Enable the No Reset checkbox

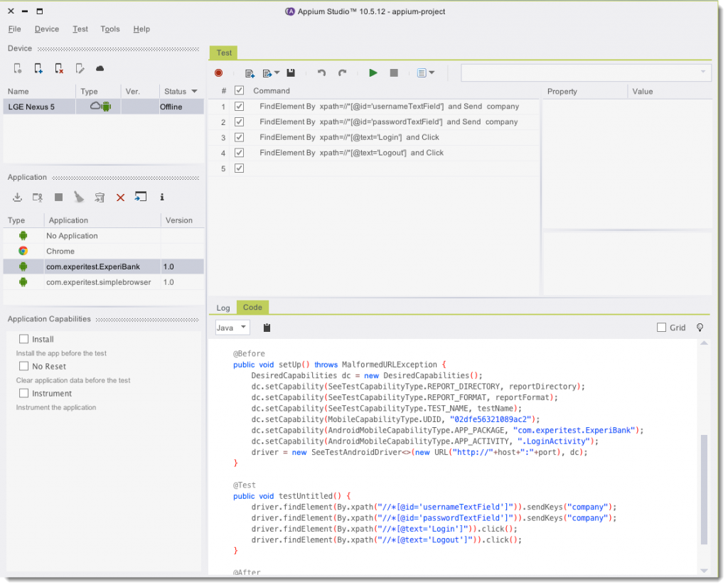coord(23,366)
